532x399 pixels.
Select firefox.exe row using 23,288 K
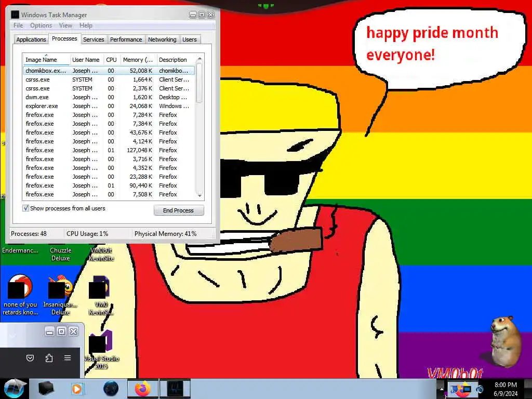109,177
